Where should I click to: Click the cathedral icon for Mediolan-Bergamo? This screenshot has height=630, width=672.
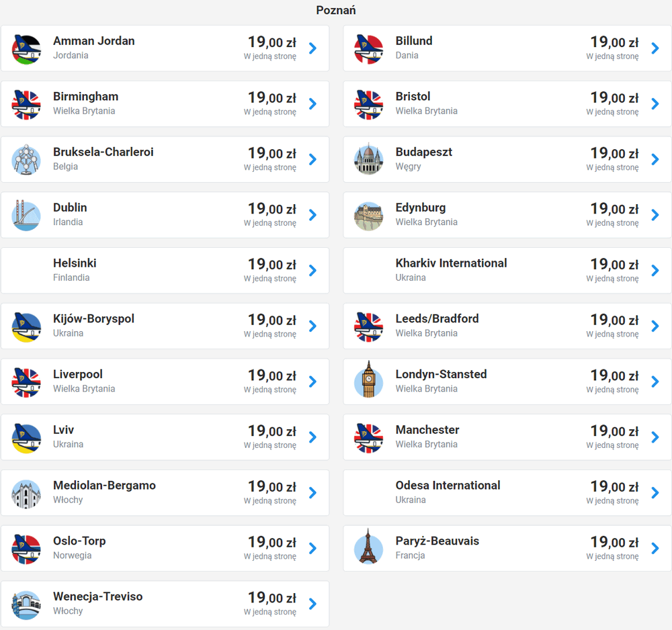pos(27,494)
